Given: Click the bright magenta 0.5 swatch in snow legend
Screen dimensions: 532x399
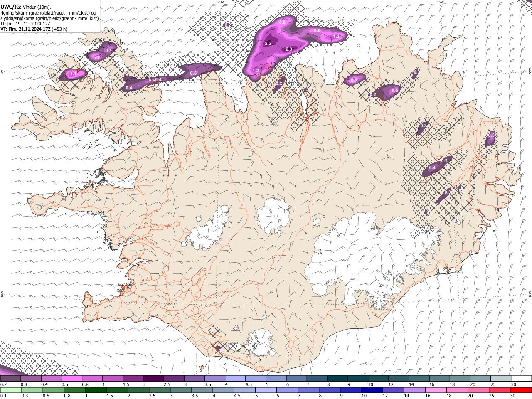Looking at the screenshot, I should [x=72, y=379].
